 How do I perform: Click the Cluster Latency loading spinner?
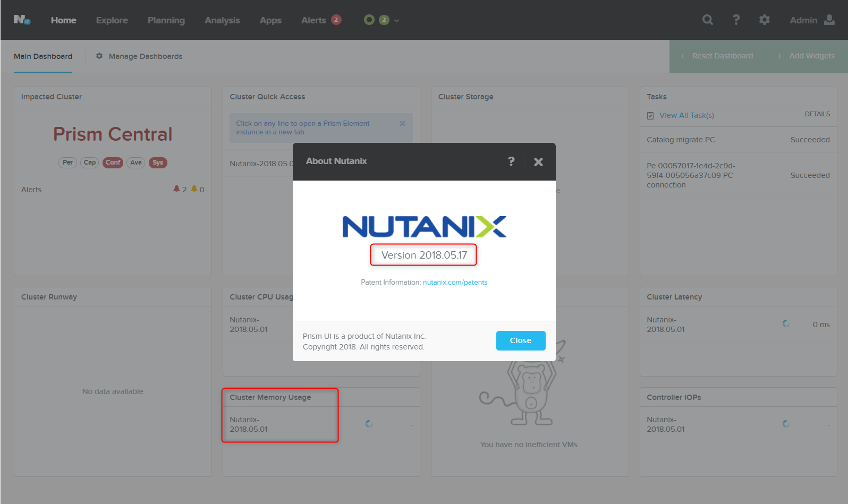(x=786, y=323)
